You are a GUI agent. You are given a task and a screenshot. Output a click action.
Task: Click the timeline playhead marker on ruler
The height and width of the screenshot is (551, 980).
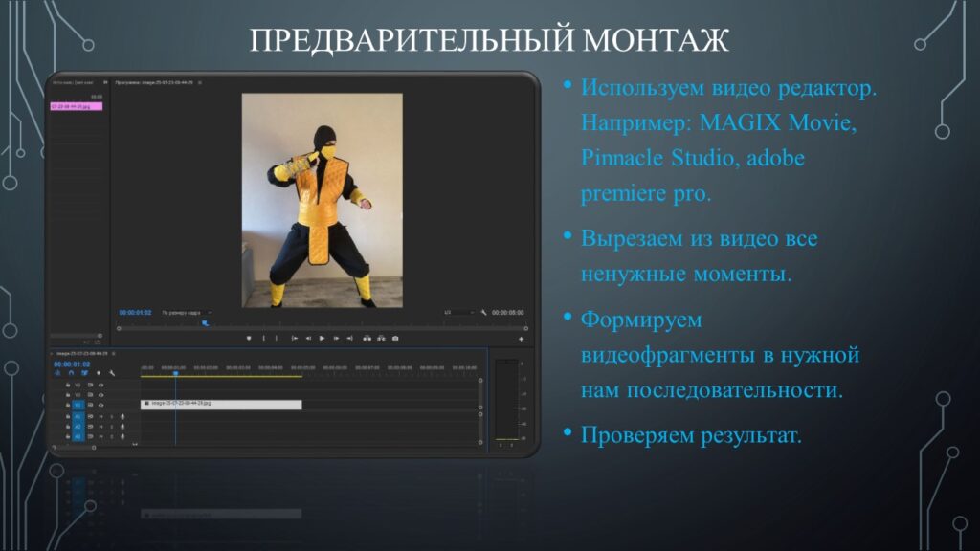176,373
